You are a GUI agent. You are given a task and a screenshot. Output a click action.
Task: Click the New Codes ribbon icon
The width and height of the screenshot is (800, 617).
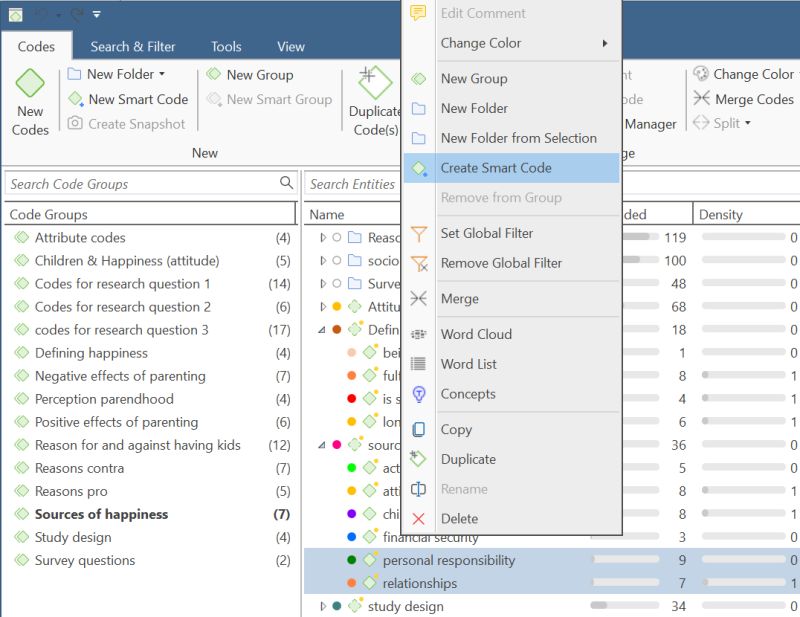point(30,83)
